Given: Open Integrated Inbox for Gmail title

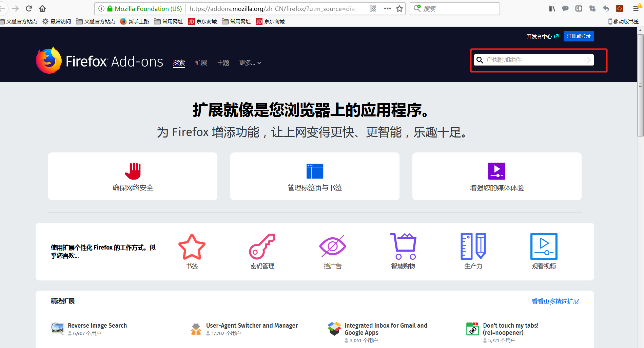Looking at the screenshot, I should pyautogui.click(x=386, y=329).
